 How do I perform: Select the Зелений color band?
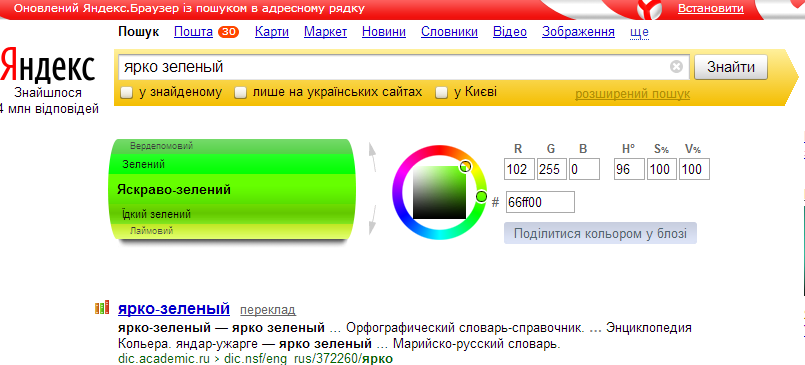pos(231,164)
